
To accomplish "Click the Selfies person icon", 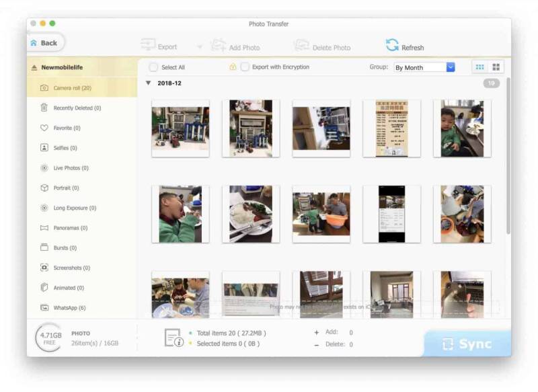I will 44,148.
